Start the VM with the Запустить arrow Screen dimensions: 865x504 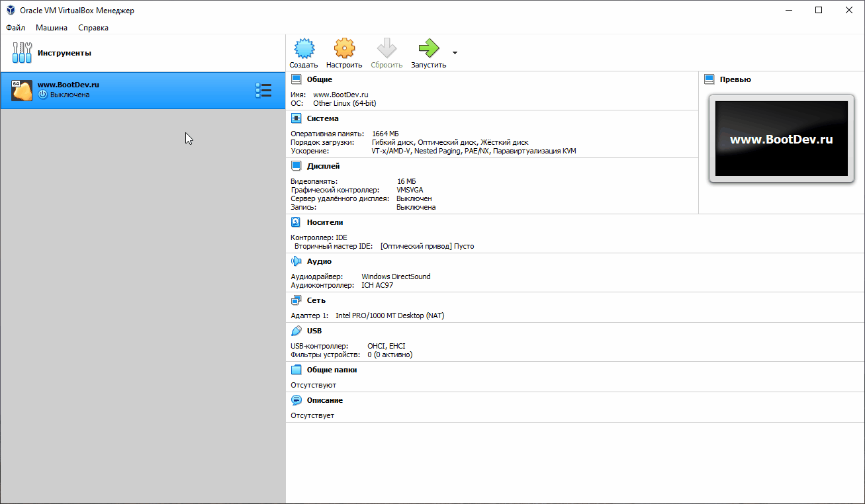point(428,48)
